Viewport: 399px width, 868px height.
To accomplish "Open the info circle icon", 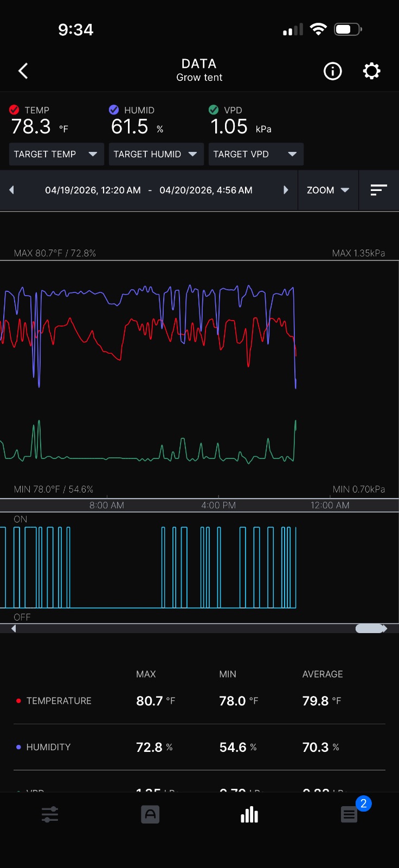I will (x=332, y=71).
